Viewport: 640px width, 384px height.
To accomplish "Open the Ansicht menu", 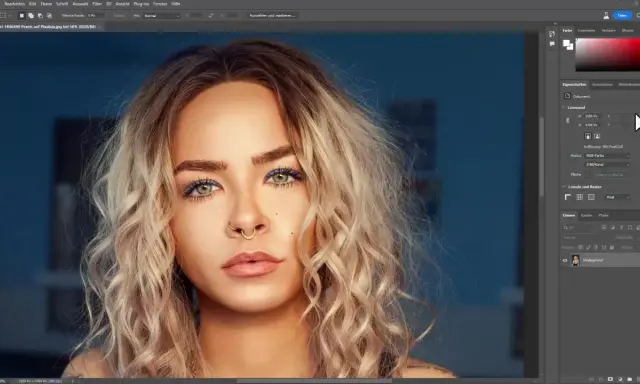I will (x=122, y=4).
